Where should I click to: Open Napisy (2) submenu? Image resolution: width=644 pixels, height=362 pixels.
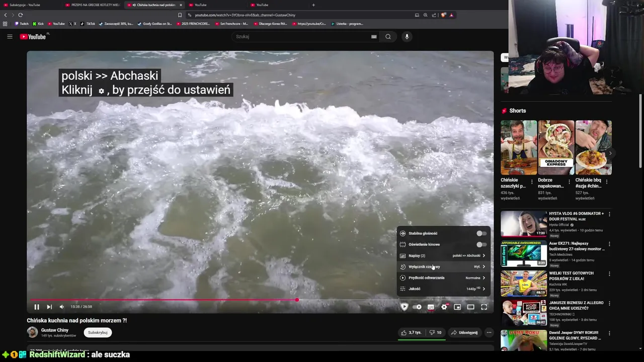click(x=443, y=255)
